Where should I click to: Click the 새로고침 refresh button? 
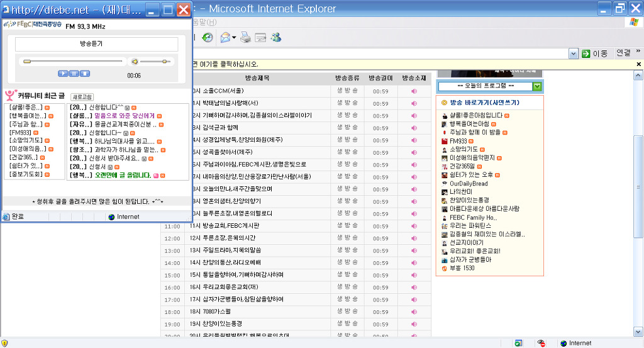pos(82,97)
